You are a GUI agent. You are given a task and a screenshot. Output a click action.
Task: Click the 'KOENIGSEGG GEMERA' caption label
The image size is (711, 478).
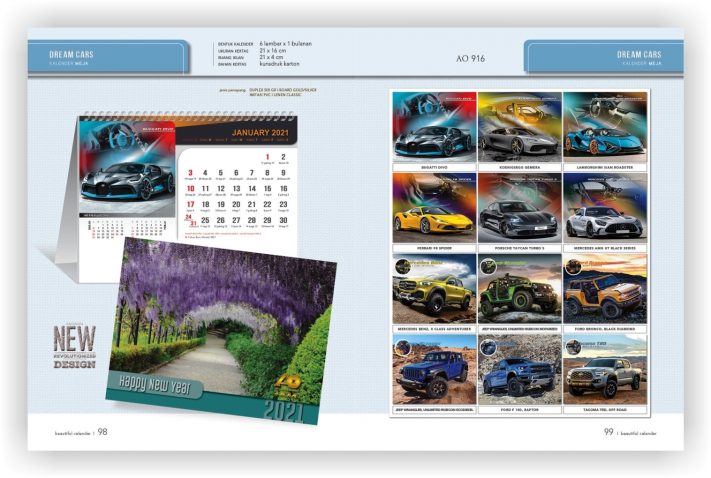point(519,167)
